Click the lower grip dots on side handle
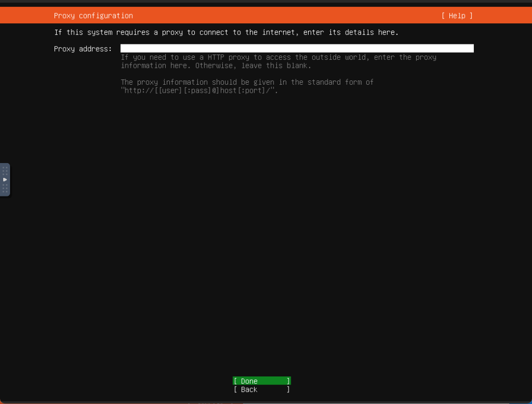 pos(5,188)
